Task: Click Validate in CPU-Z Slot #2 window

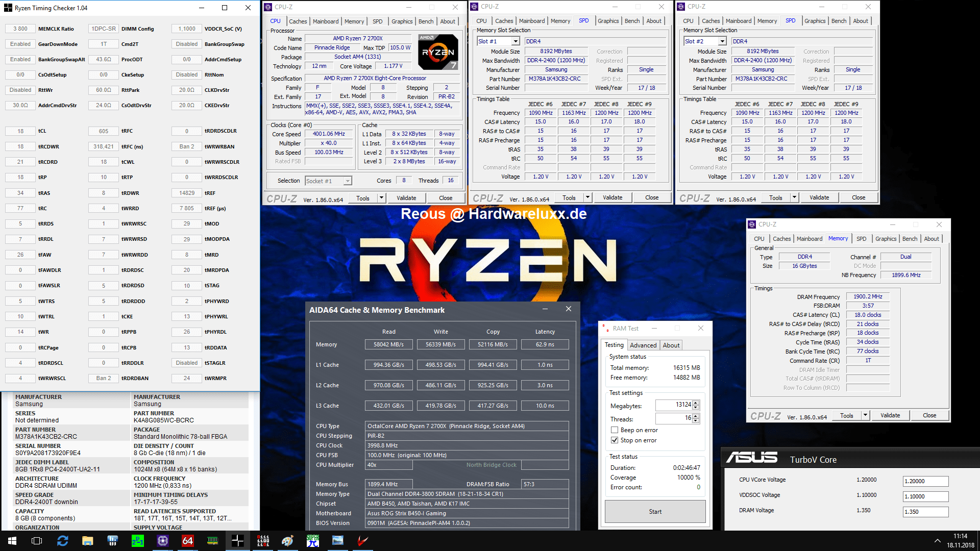Action: [x=819, y=197]
